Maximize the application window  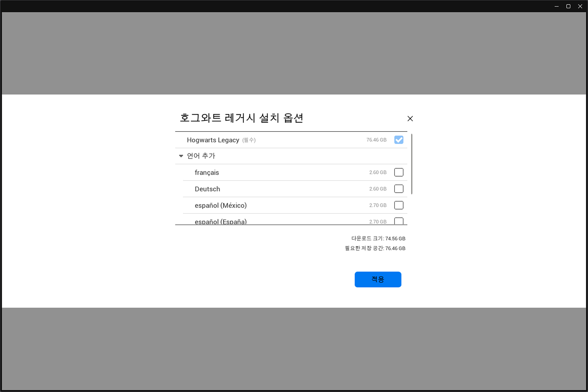pos(568,6)
